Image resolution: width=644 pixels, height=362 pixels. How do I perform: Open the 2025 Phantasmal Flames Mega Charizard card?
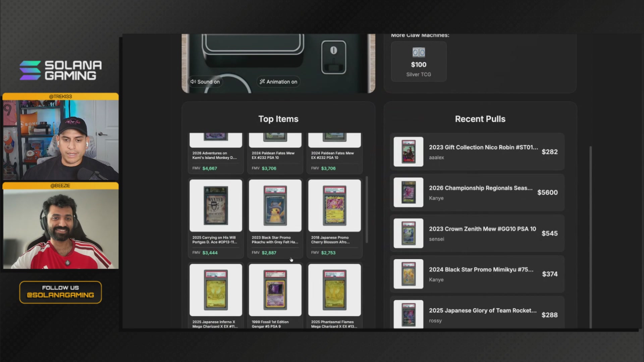click(x=334, y=296)
